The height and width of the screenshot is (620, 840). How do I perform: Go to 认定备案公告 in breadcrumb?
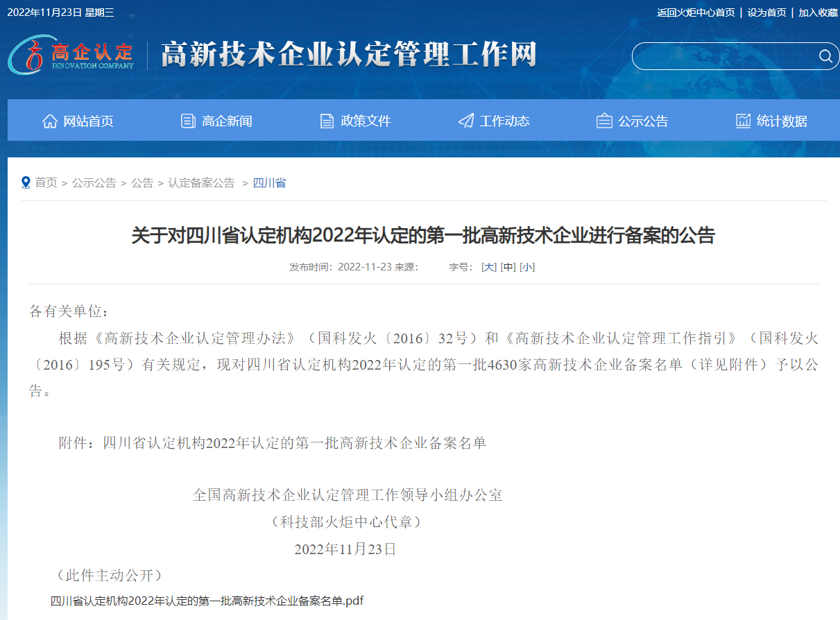[201, 183]
